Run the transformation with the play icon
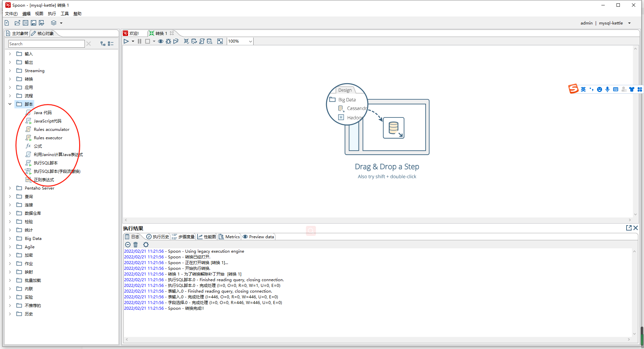Screen dimensions: 644x349 (x=126, y=41)
